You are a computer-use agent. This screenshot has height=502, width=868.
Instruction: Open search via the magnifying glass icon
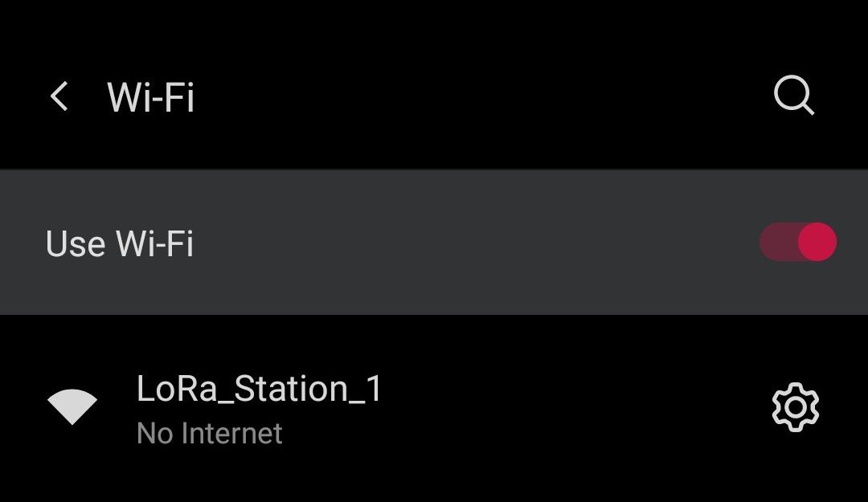click(x=794, y=96)
